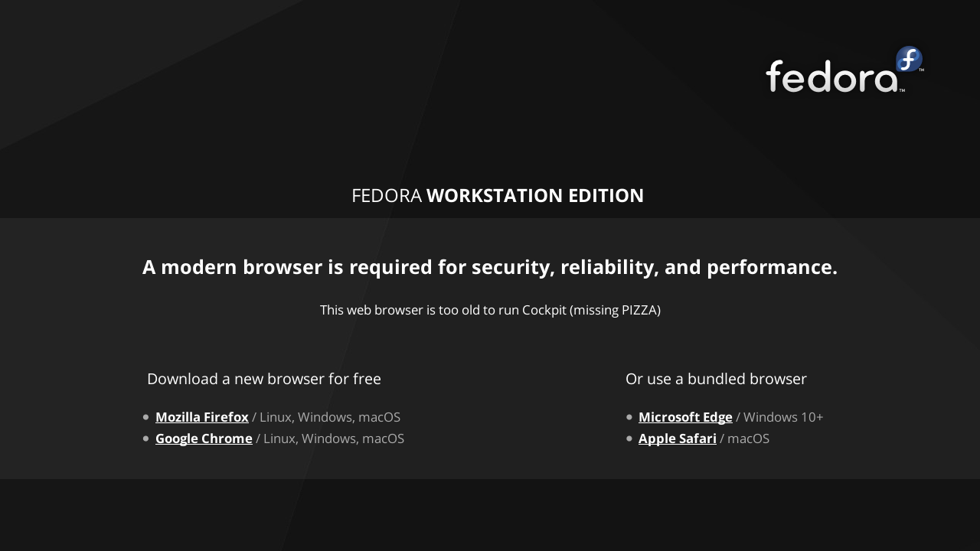Open the Google Chrome download link
980x551 pixels.
204,439
